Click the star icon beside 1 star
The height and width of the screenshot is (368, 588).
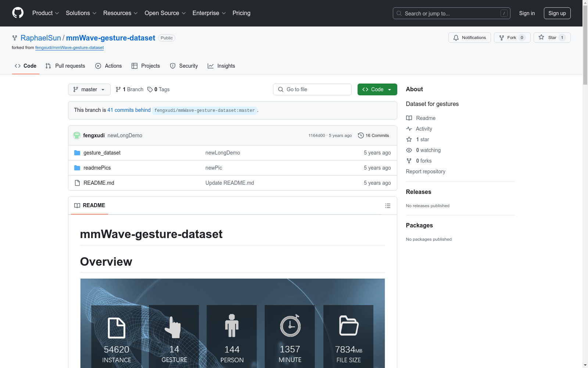(x=409, y=139)
